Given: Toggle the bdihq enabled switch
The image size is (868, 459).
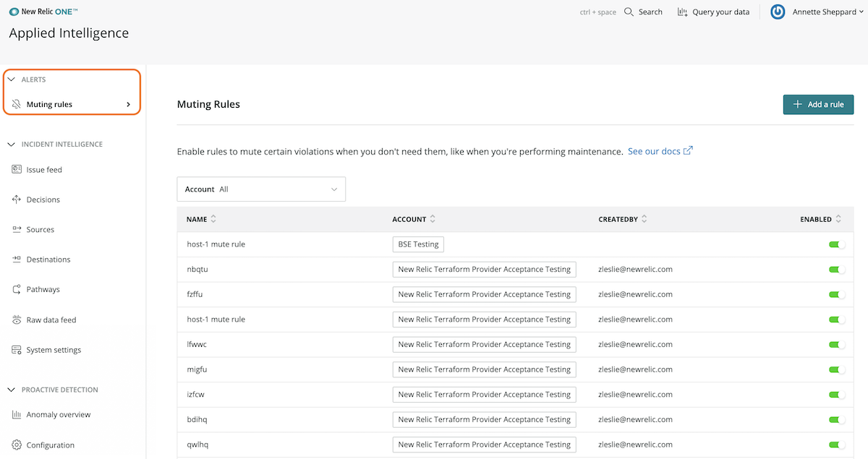Looking at the screenshot, I should [x=837, y=419].
